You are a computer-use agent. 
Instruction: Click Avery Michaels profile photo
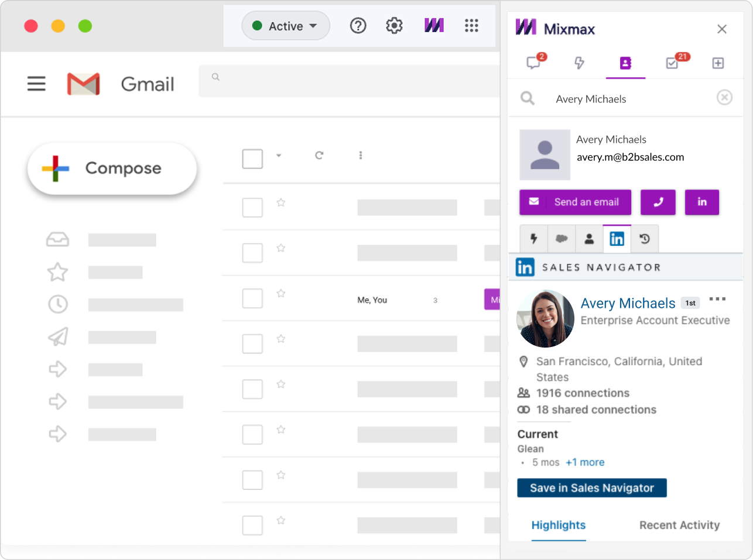(x=546, y=319)
